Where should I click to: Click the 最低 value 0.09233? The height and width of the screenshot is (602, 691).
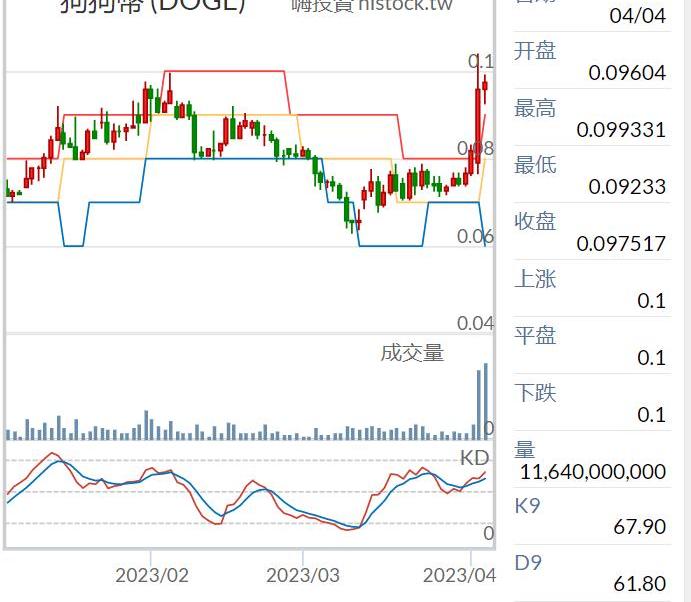click(626, 187)
